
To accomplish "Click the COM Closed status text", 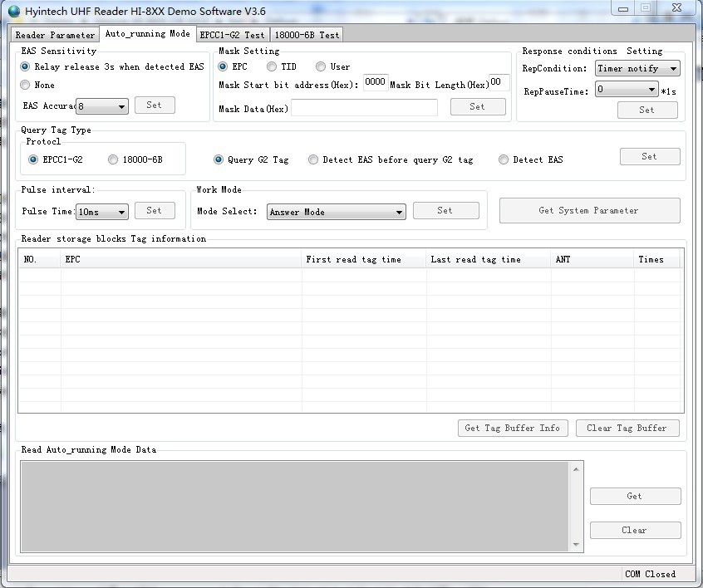I will point(651,574).
